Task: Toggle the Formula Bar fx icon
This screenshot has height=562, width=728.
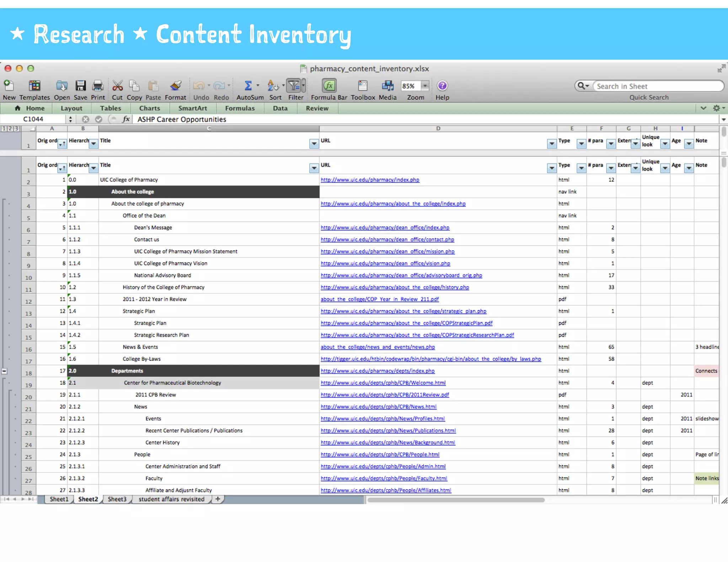Action: tap(329, 86)
